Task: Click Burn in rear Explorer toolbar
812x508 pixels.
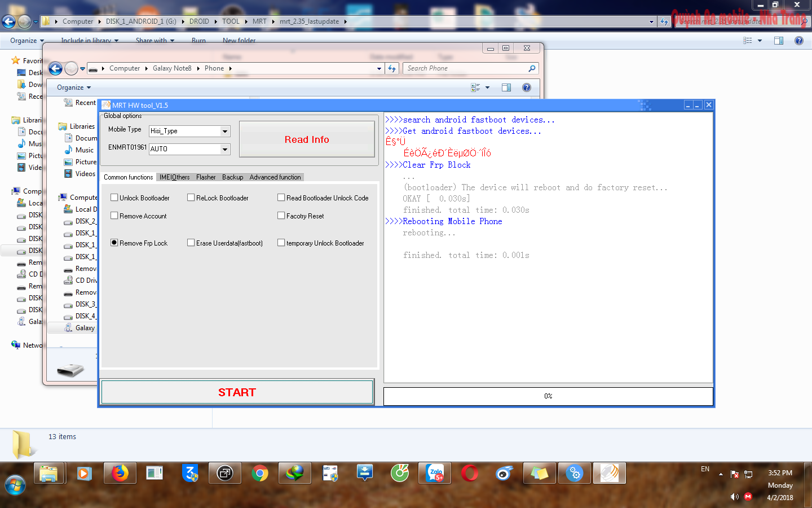Action: (198, 41)
